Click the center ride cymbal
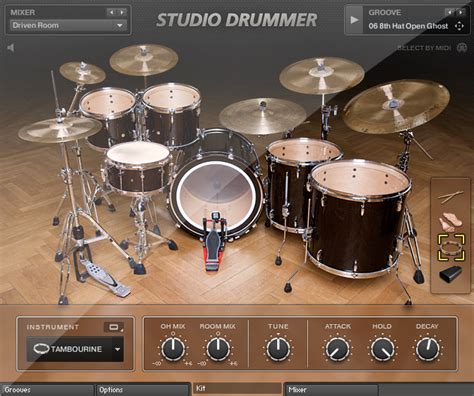 [263, 116]
